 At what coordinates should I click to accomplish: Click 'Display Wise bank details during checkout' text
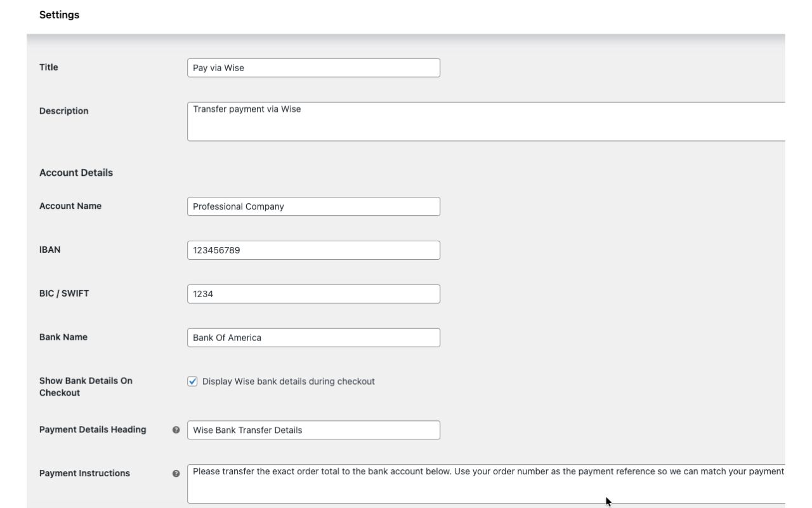pyautogui.click(x=289, y=382)
